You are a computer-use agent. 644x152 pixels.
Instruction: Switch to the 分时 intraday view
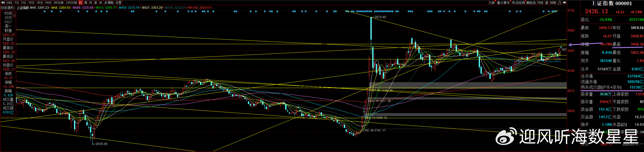tap(9, 3)
